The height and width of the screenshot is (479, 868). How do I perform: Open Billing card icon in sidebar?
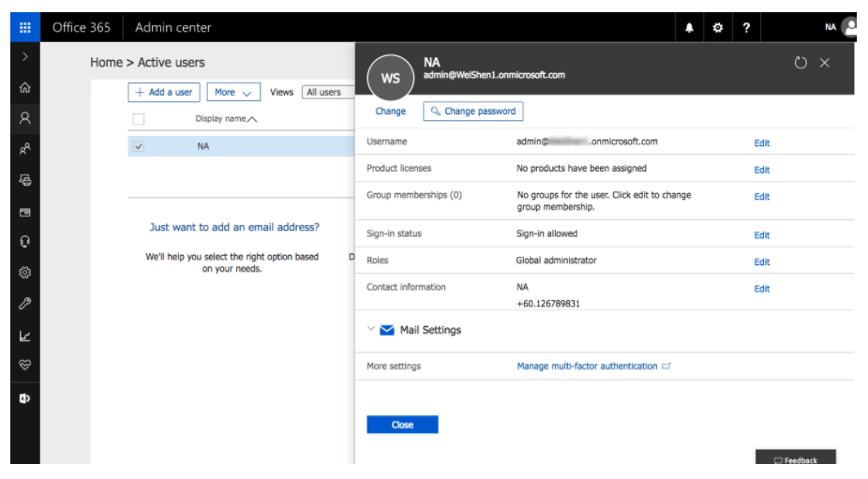pos(25,212)
